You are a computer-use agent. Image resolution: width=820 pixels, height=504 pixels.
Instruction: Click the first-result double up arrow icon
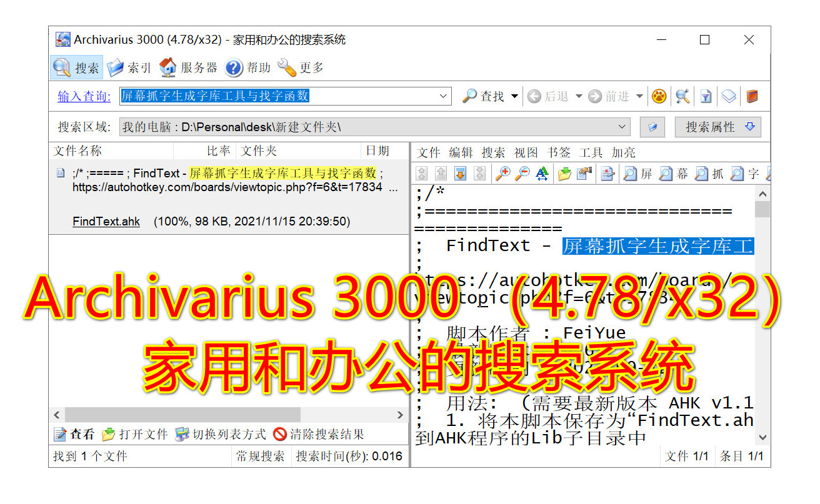click(x=422, y=174)
